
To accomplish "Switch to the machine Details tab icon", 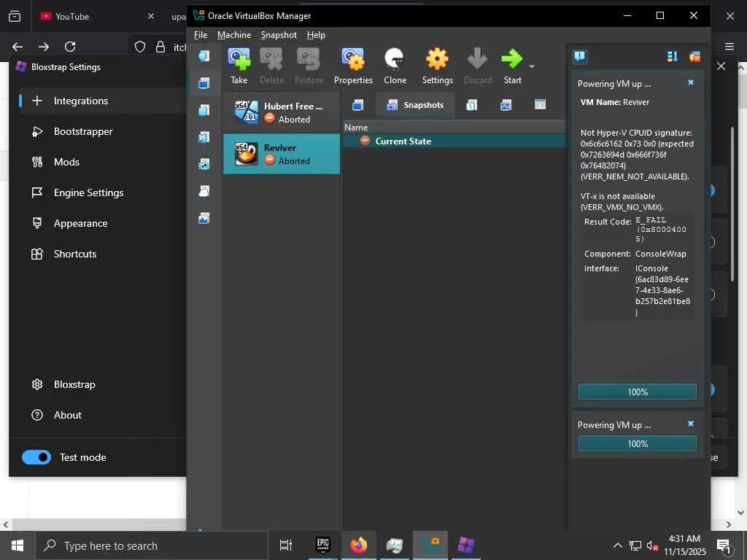I will click(x=357, y=105).
